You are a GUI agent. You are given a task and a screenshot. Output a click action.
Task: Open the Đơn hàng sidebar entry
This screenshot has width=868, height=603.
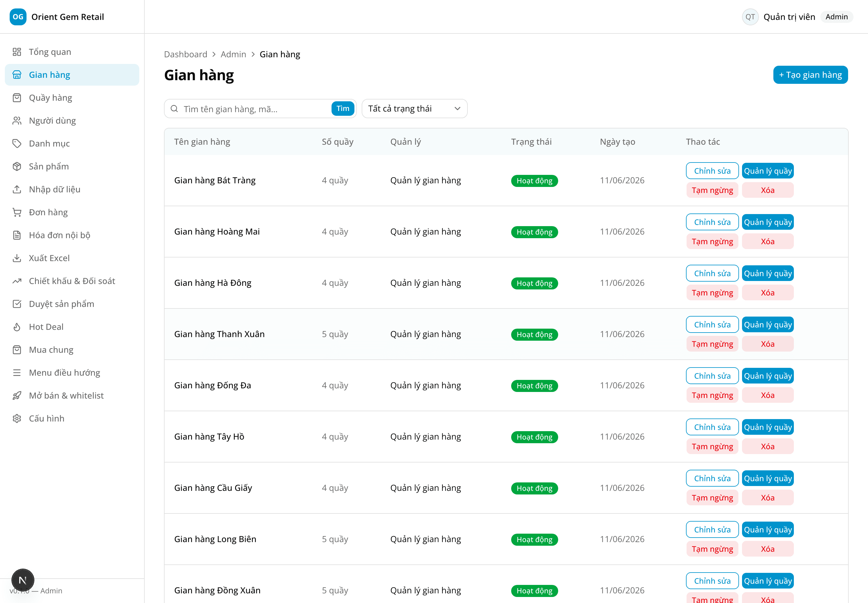(x=72, y=212)
